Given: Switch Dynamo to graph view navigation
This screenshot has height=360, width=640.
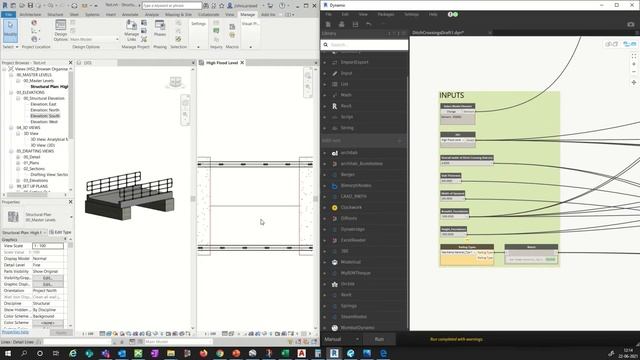Looking at the screenshot, I should coord(629,44).
